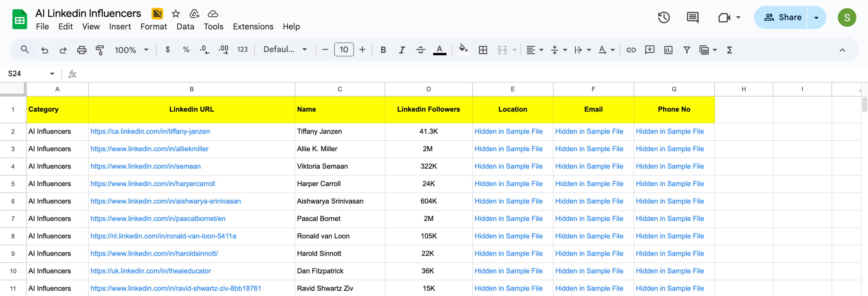The height and width of the screenshot is (296, 868).
Task: Open version history clock icon
Action: point(663,17)
